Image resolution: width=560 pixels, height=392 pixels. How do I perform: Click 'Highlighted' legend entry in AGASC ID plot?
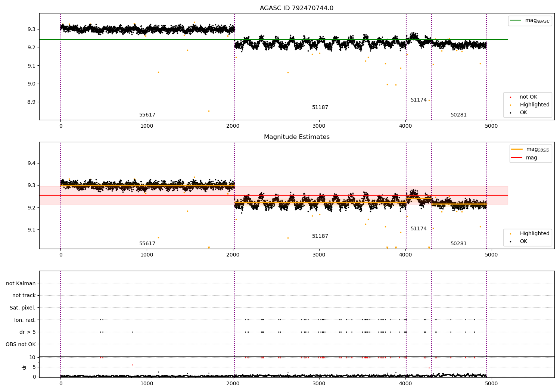click(x=535, y=105)
